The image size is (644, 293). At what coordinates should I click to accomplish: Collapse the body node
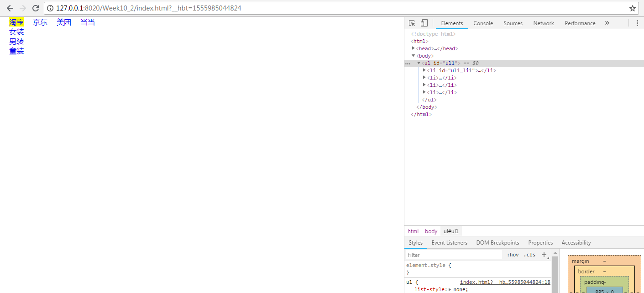coord(414,56)
